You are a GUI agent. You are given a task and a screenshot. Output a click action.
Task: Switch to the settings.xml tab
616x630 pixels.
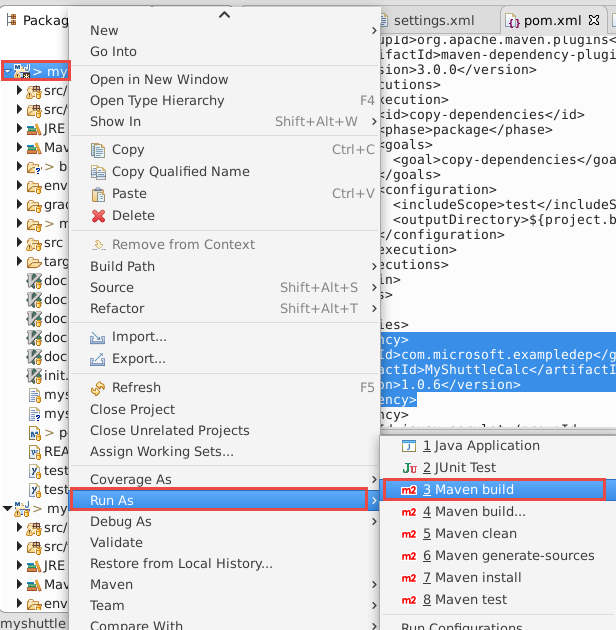click(x=433, y=20)
